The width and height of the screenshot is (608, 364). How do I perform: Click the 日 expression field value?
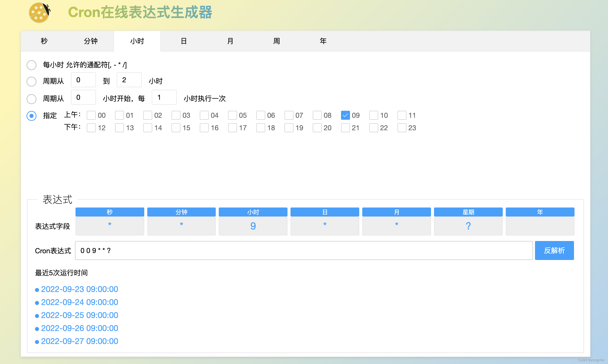coord(325,226)
